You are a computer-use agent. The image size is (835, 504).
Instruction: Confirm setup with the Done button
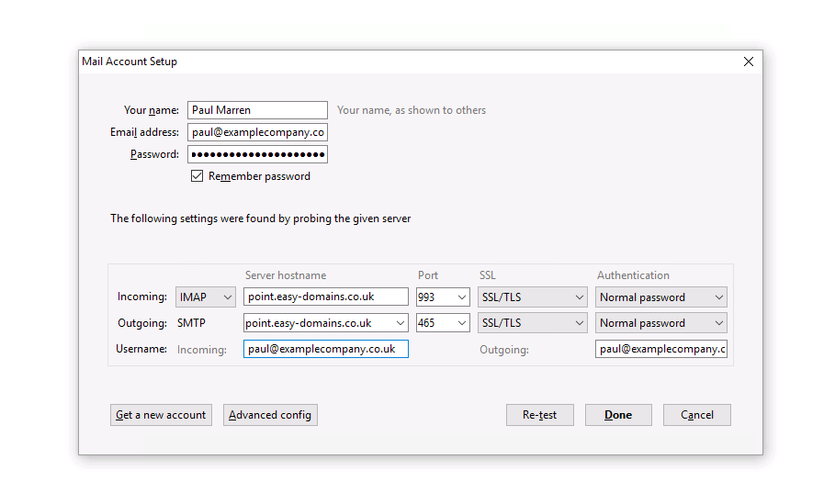[x=618, y=415]
